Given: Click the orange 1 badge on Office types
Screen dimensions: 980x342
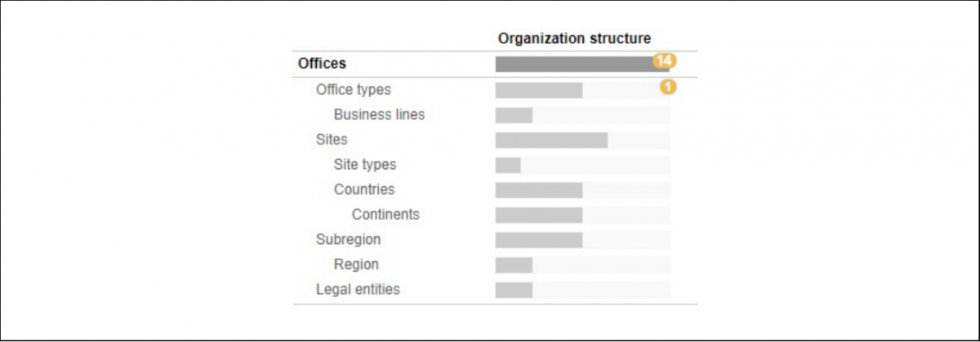Looking at the screenshot, I should point(668,86).
